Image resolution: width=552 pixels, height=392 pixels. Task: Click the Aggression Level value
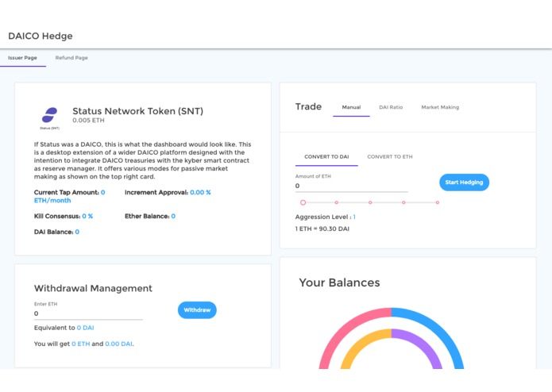click(x=354, y=217)
